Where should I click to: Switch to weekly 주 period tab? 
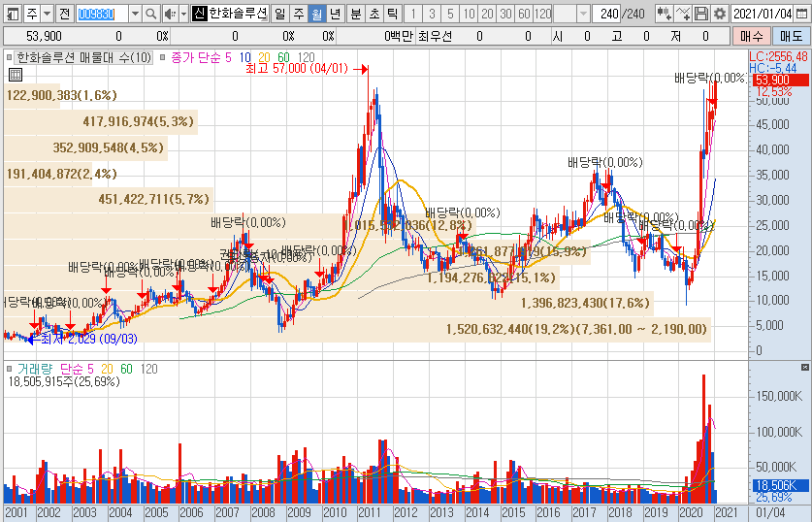[298, 14]
